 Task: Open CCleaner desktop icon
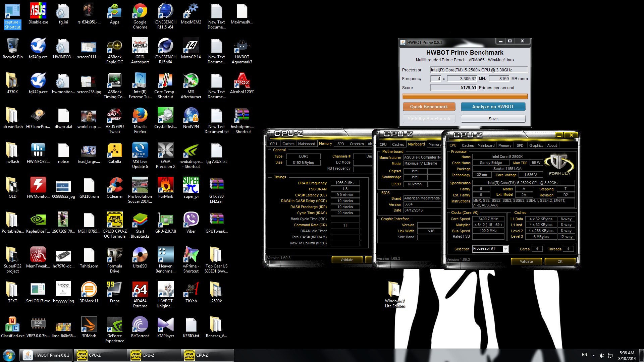pyautogui.click(x=115, y=188)
